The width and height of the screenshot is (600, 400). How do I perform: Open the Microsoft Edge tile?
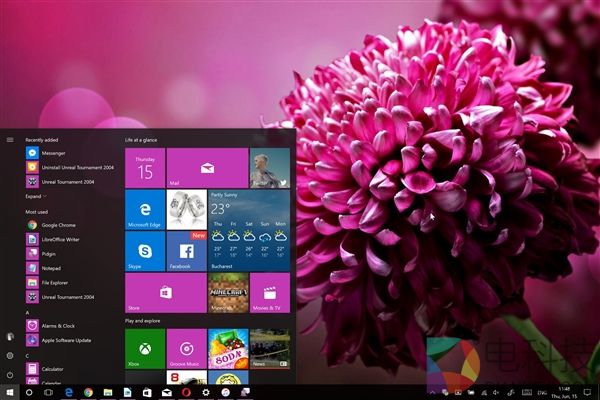click(x=145, y=210)
